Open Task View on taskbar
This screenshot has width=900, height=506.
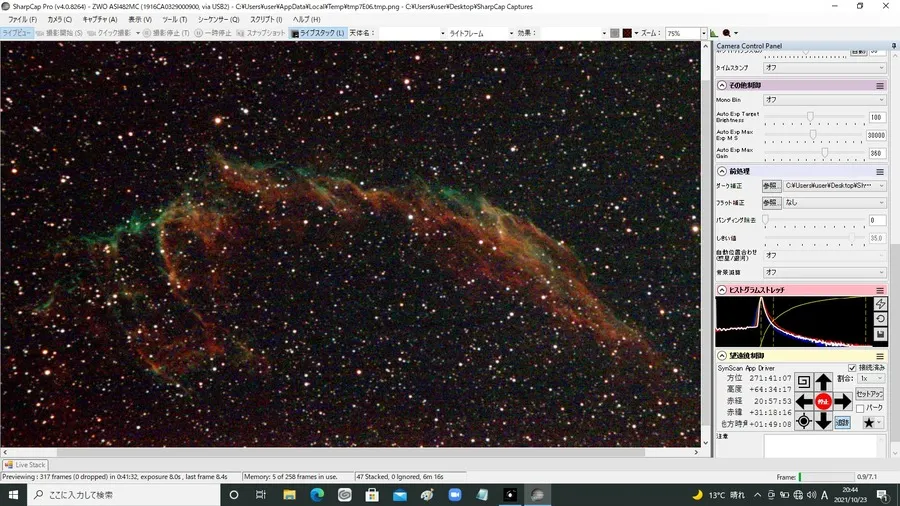261,495
